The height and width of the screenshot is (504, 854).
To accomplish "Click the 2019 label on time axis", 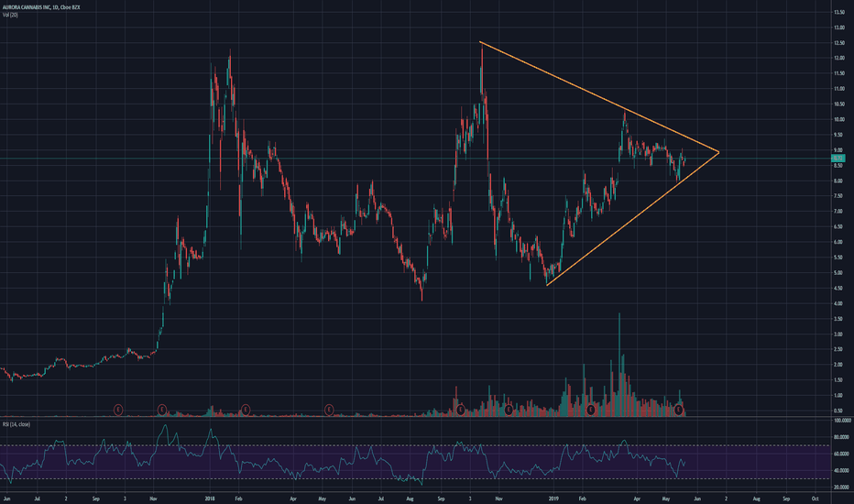I will pyautogui.click(x=553, y=499).
